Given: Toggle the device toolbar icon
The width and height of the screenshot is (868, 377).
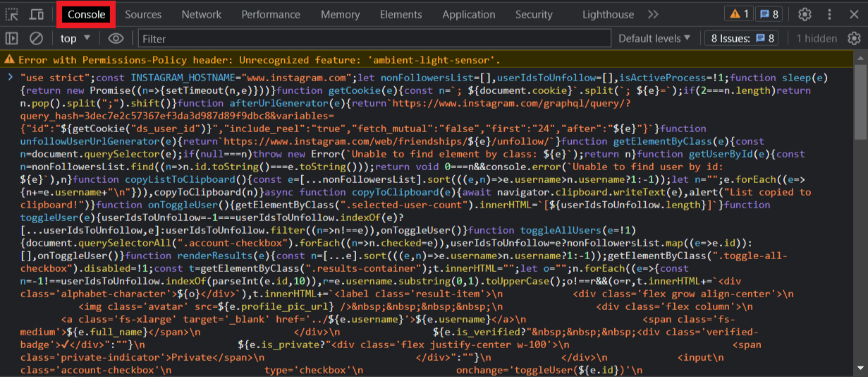Looking at the screenshot, I should [x=37, y=14].
